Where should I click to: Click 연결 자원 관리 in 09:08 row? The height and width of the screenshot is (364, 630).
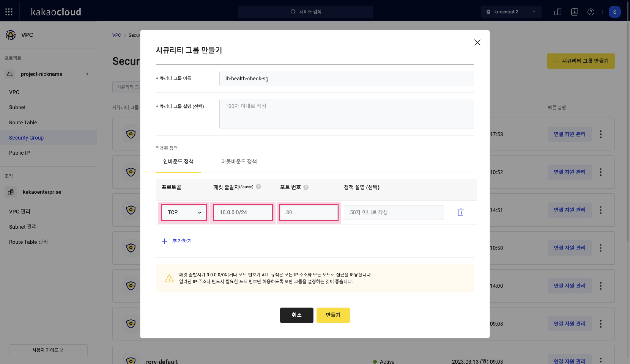pos(569,324)
